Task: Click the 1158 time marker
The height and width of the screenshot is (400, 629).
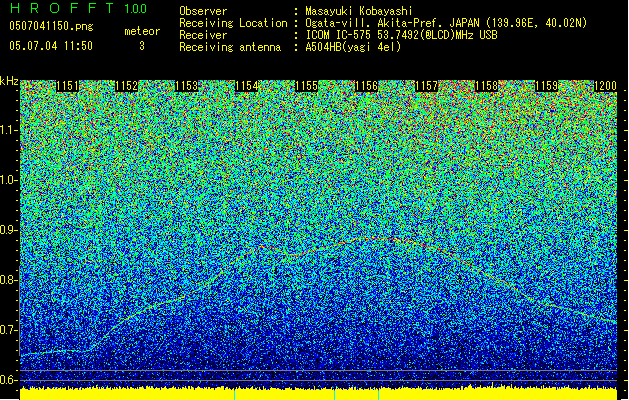Action: (486, 86)
